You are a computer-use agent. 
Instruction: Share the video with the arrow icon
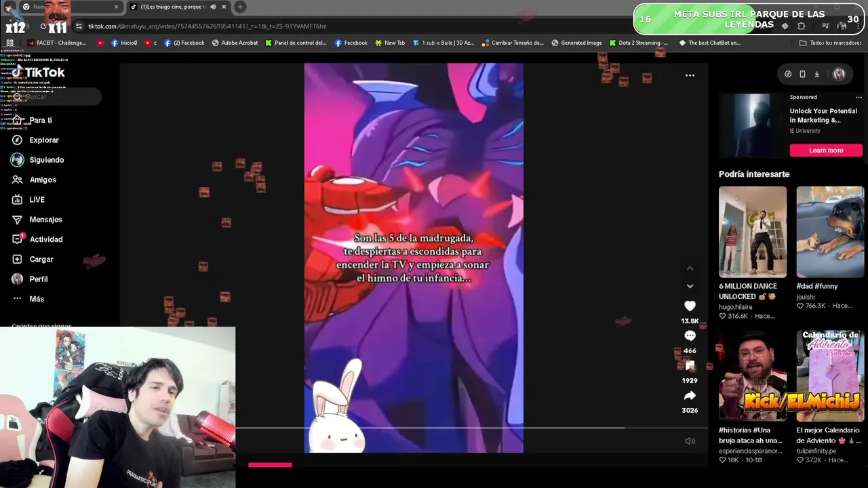690,396
